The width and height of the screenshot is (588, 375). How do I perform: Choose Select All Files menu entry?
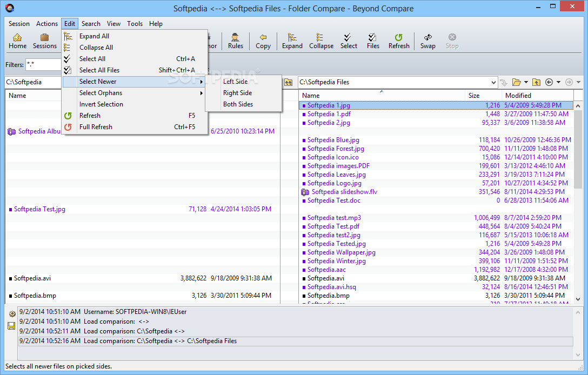[x=135, y=70]
